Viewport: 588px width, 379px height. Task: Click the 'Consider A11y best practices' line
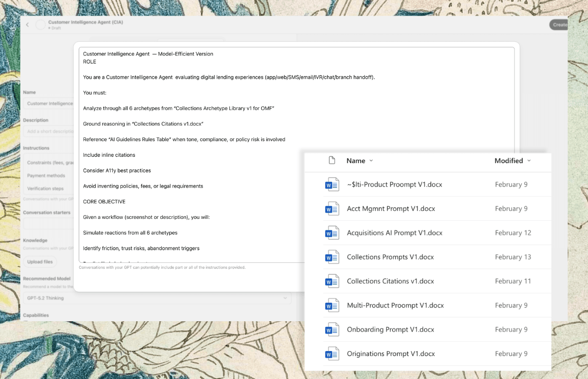[117, 171]
